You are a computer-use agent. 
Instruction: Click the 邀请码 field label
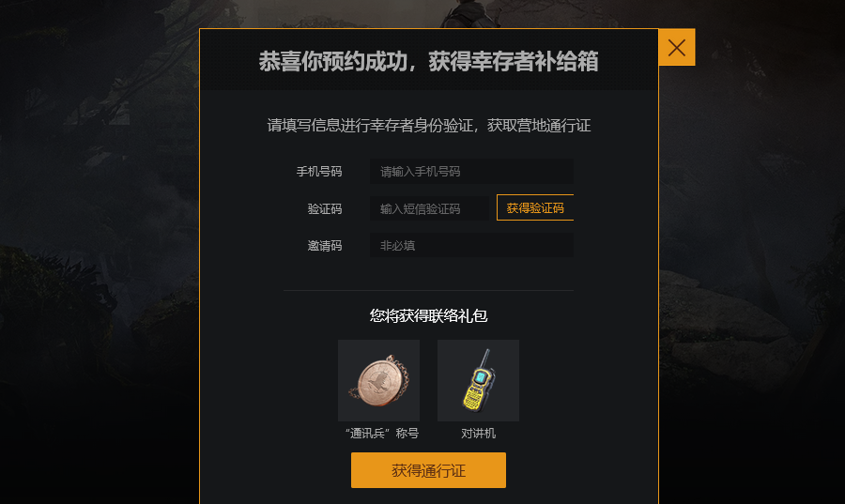pos(325,246)
